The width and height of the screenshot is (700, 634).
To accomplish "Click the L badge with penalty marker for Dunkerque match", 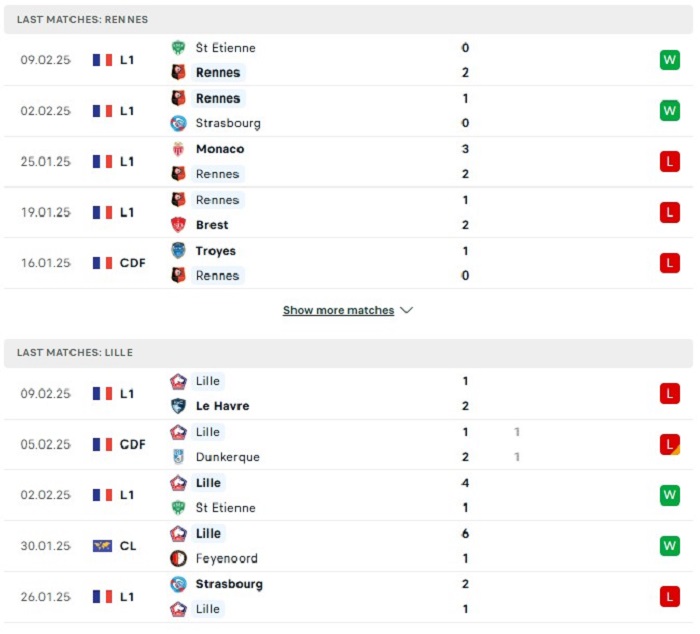I will [x=669, y=444].
